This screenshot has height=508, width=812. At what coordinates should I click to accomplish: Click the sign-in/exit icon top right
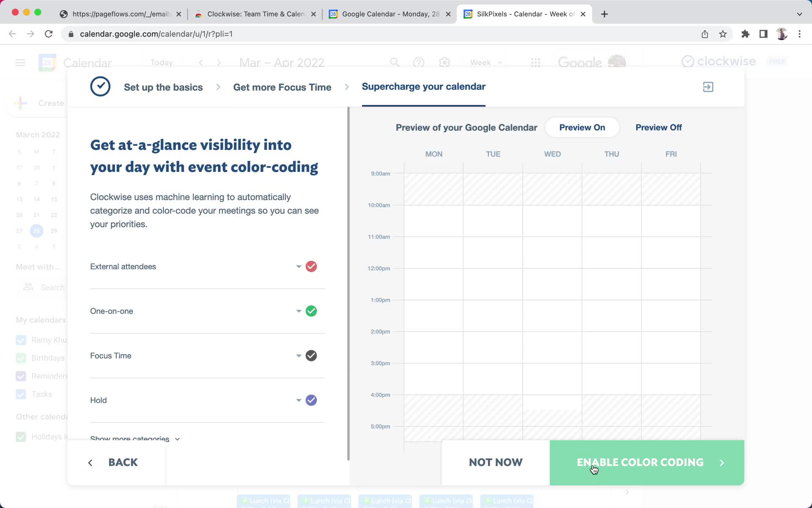pos(708,87)
